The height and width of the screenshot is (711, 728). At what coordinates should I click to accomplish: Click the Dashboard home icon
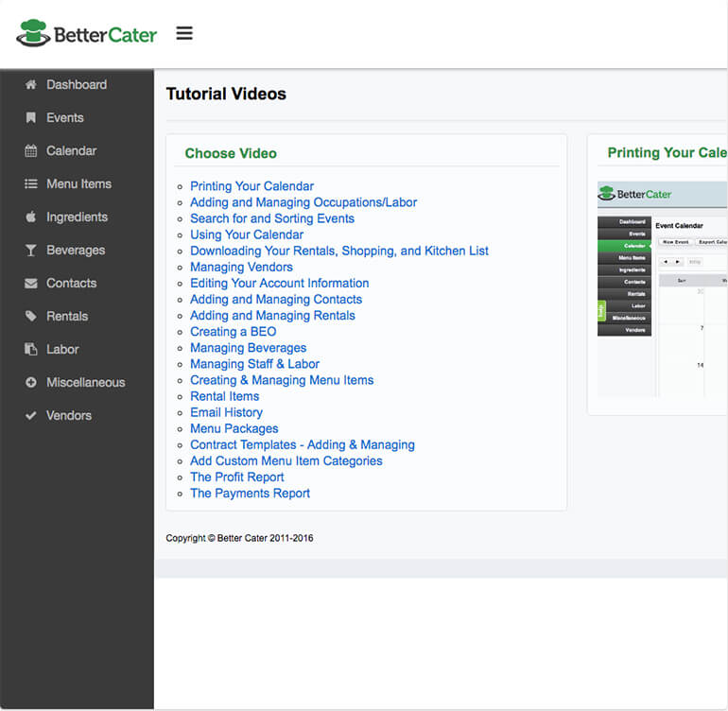30,84
